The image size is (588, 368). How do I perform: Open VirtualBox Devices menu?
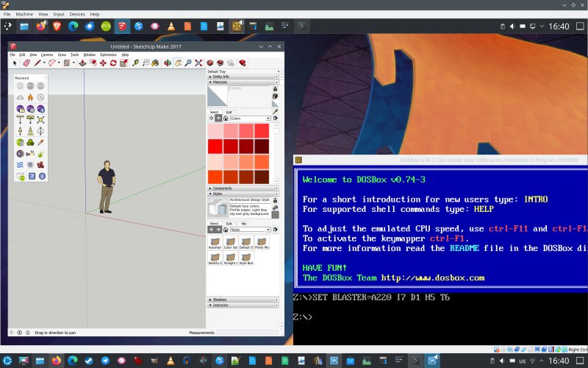[77, 14]
